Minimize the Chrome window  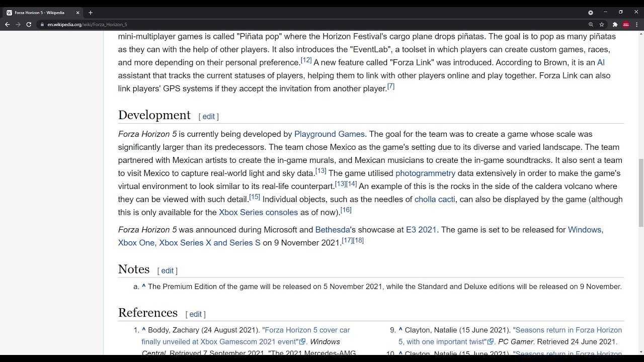(x=605, y=12)
